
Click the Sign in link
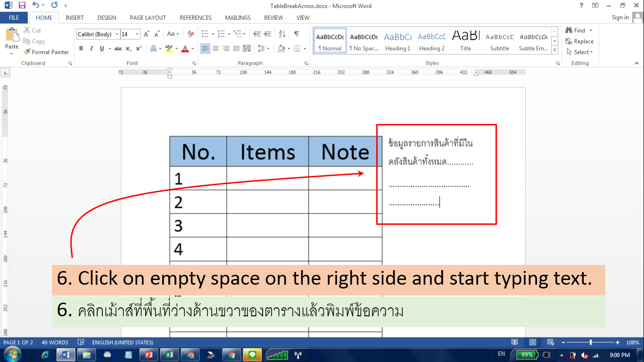click(620, 17)
